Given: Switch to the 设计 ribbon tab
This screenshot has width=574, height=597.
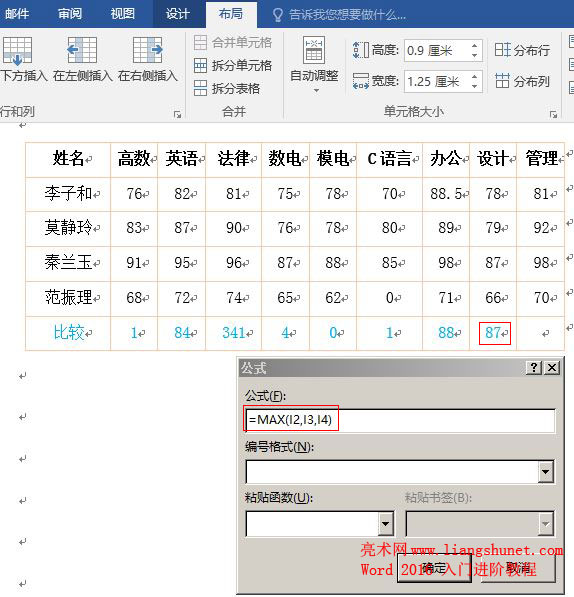Looking at the screenshot, I should (177, 14).
